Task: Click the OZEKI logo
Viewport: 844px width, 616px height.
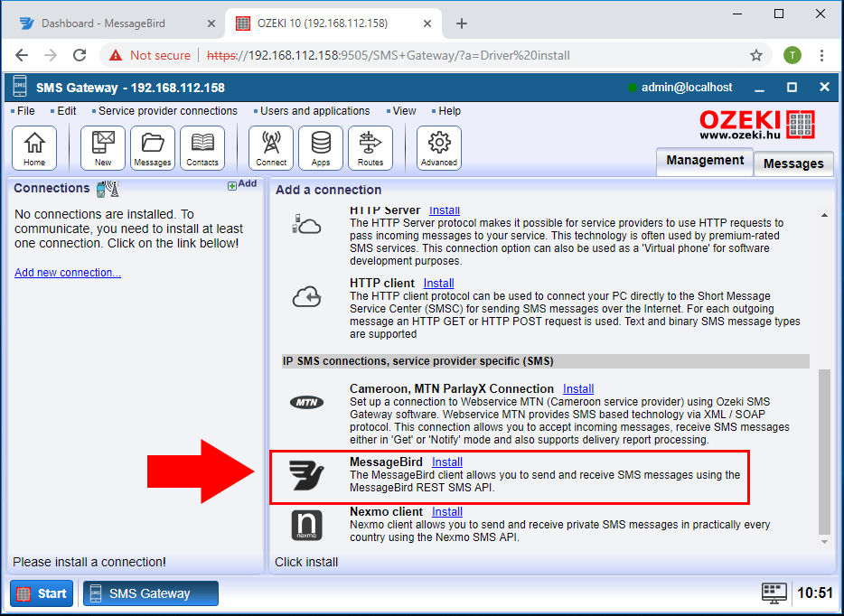Action: pyautogui.click(x=757, y=125)
